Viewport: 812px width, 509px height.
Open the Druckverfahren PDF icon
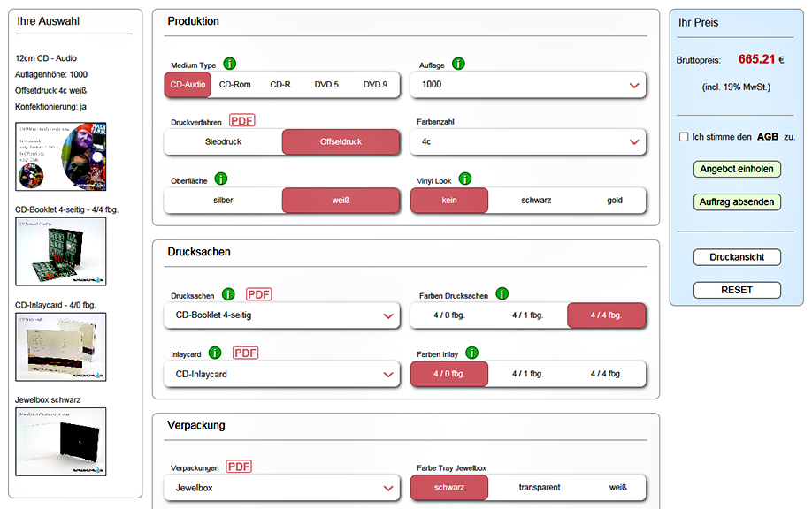pos(241,120)
